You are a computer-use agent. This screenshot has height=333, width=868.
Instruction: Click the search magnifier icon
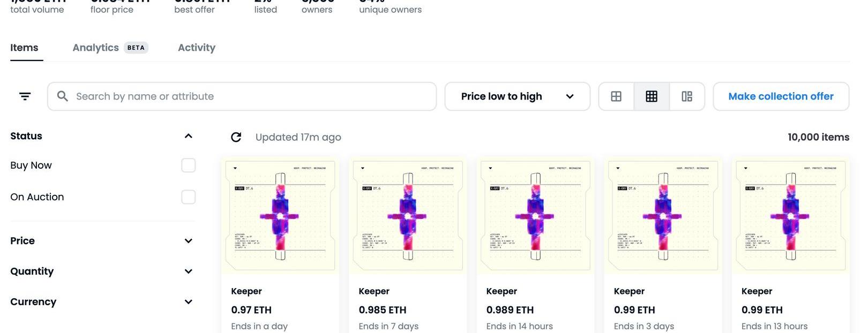63,96
